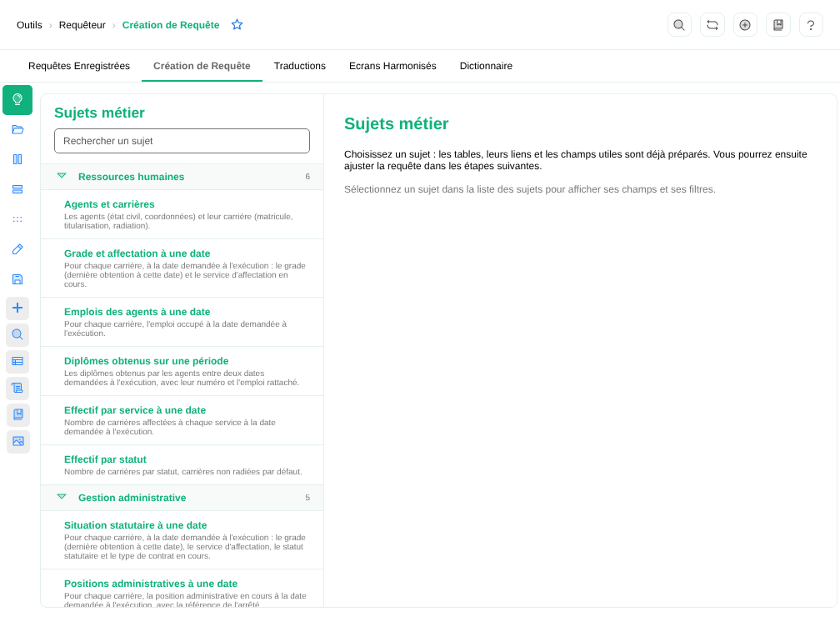Viewport: 840px width, 617px height.
Task: Click the search magnifier in the top header
Action: tap(679, 25)
